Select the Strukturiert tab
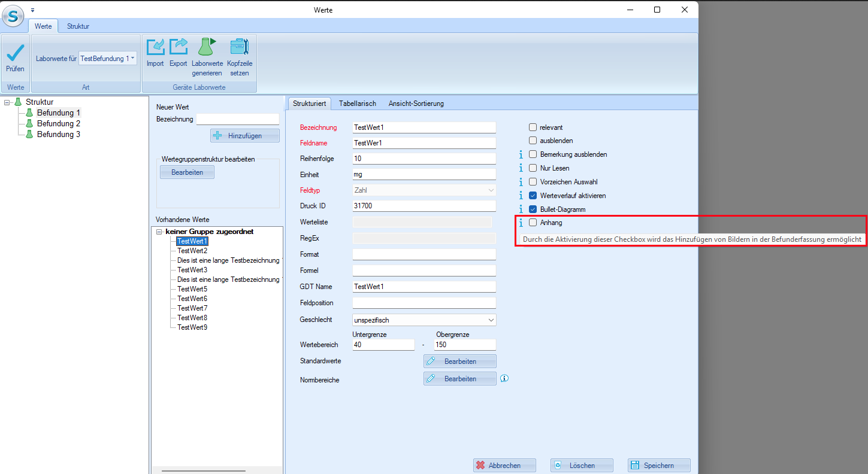 (310, 104)
